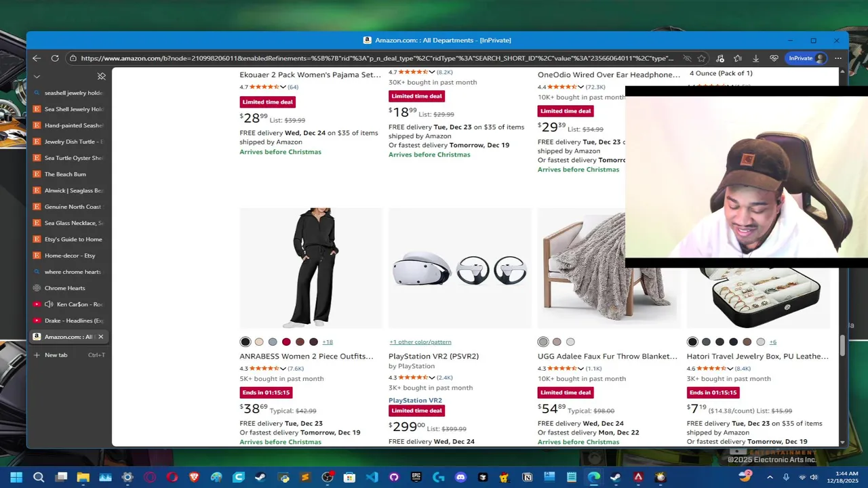The width and height of the screenshot is (868, 488).
Task: Close the Amazon.com tab
Action: 101,337
